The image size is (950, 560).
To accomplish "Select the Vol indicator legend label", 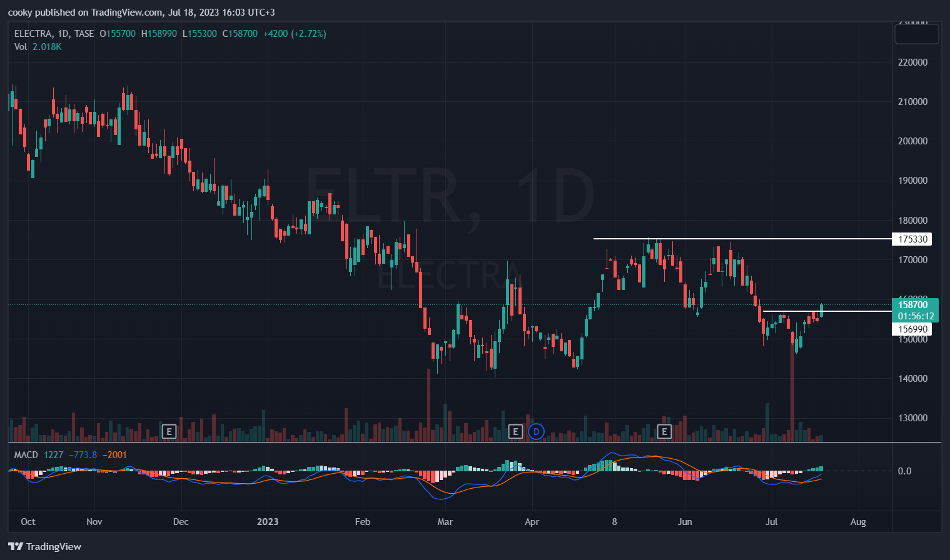I will (21, 47).
